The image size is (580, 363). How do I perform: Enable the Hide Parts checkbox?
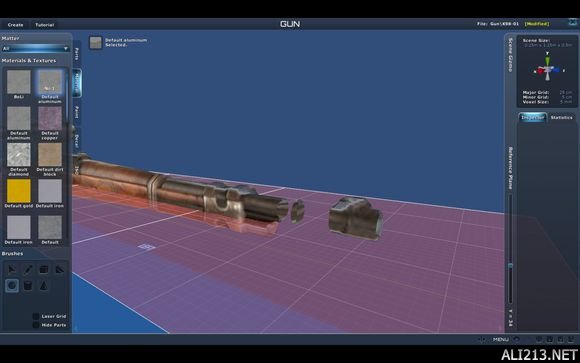(36, 325)
